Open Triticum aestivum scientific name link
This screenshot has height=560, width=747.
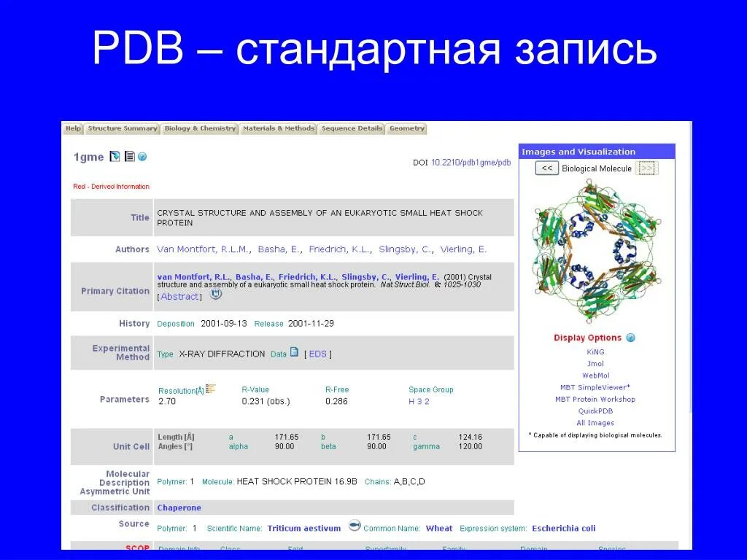point(304,528)
